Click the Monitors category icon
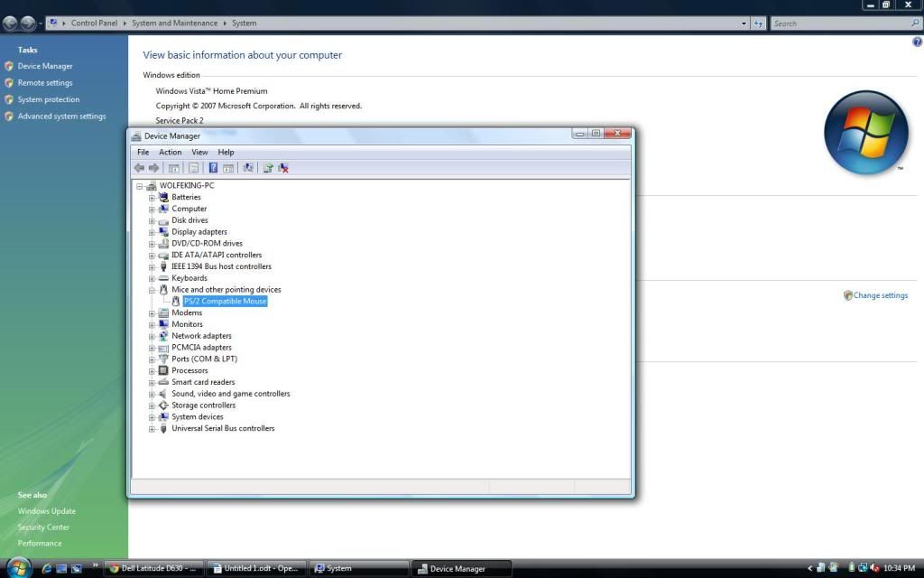924x578 pixels. point(163,324)
